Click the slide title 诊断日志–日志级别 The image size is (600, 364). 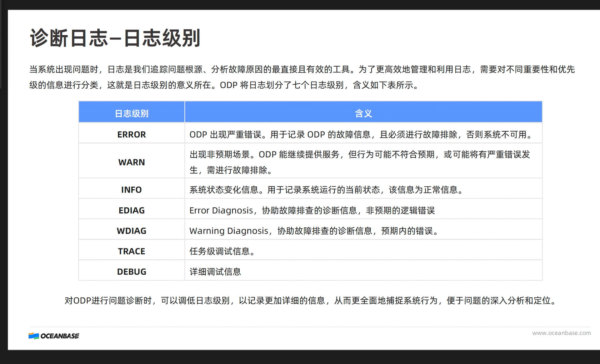pos(115,38)
